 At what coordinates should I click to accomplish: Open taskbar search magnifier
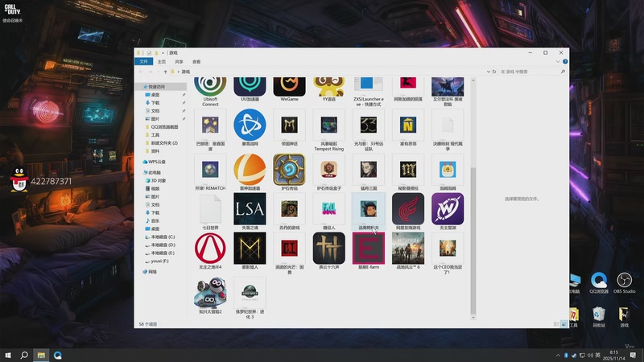click(24, 356)
